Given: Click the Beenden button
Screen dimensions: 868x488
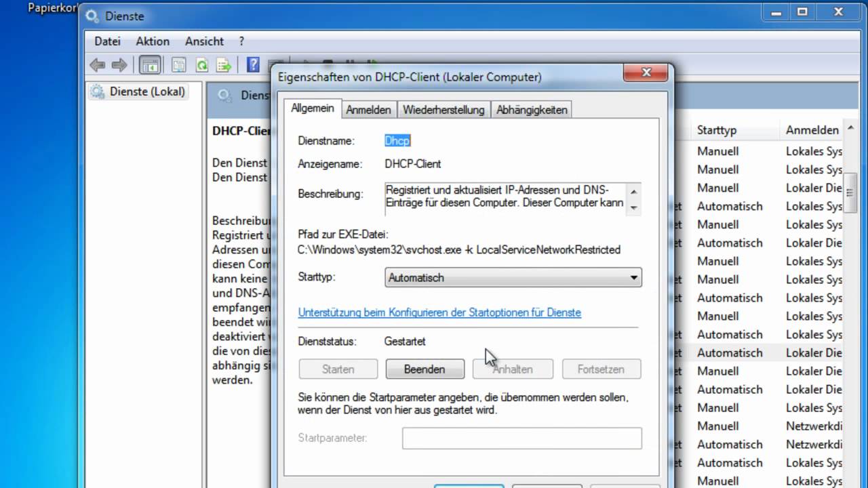Looking at the screenshot, I should [425, 369].
